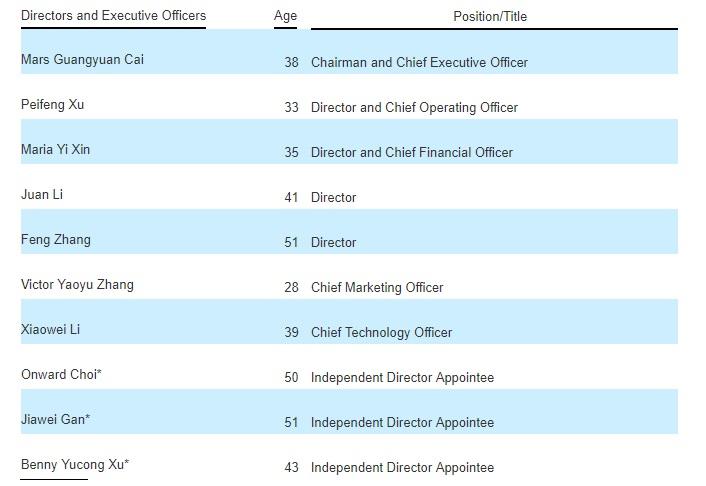The width and height of the screenshot is (706, 486).
Task: Click the Director and Chief Operating Officer text
Action: point(414,108)
